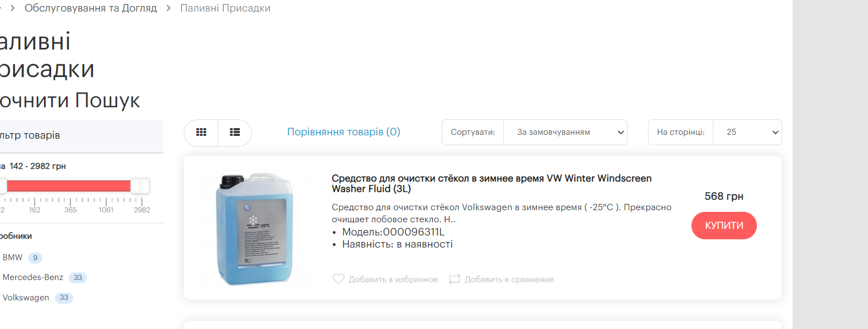
Task: Click the compare arrows icon
Action: (454, 279)
